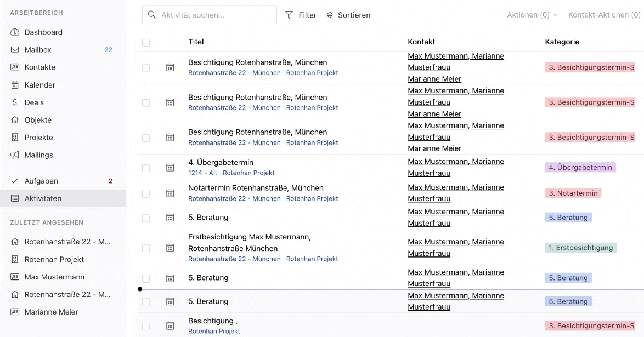Click the Dashboard icon in sidebar
Screen dimensions: 644x337
pyautogui.click(x=15, y=32)
